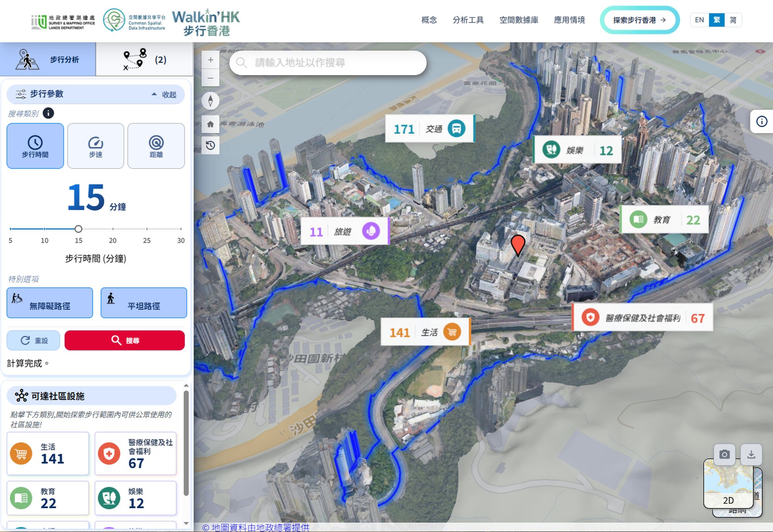Open the 概念 menu
The height and width of the screenshot is (532, 773).
point(429,20)
